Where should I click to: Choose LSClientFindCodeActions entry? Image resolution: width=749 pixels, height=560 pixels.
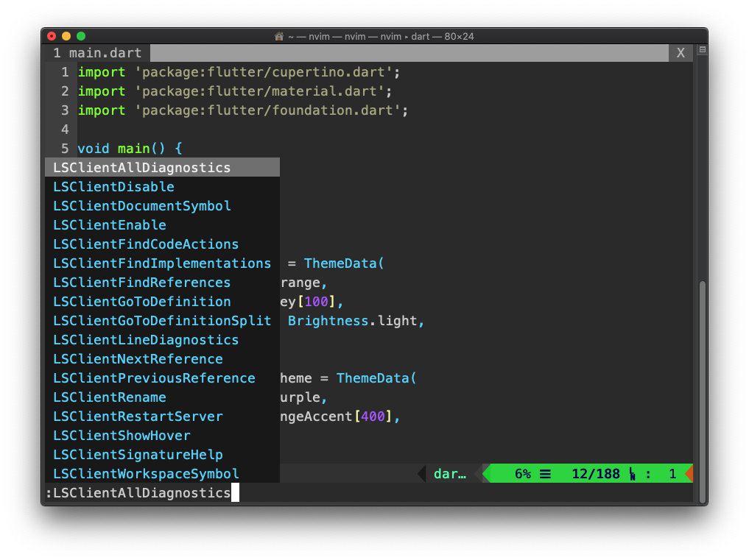pyautogui.click(x=163, y=244)
